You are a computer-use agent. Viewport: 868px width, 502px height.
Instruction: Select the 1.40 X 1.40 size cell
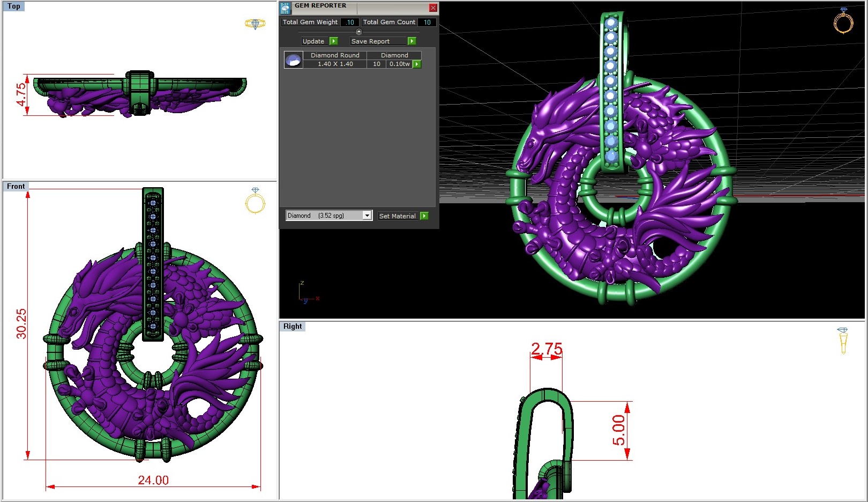335,64
